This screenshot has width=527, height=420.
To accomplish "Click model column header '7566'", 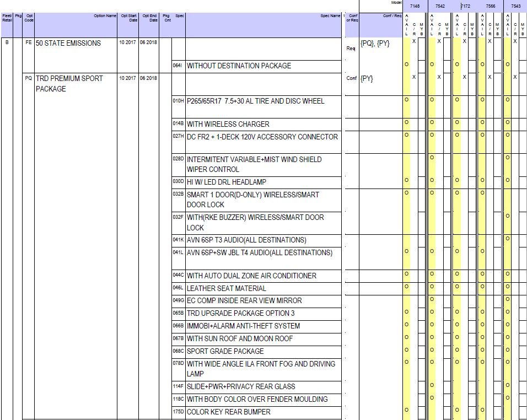I will 491,6.
